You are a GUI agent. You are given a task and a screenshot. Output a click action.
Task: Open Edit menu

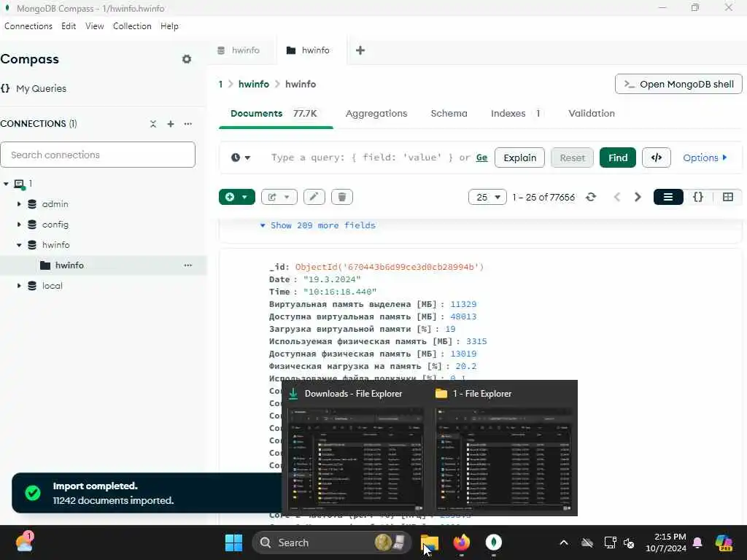pyautogui.click(x=69, y=26)
